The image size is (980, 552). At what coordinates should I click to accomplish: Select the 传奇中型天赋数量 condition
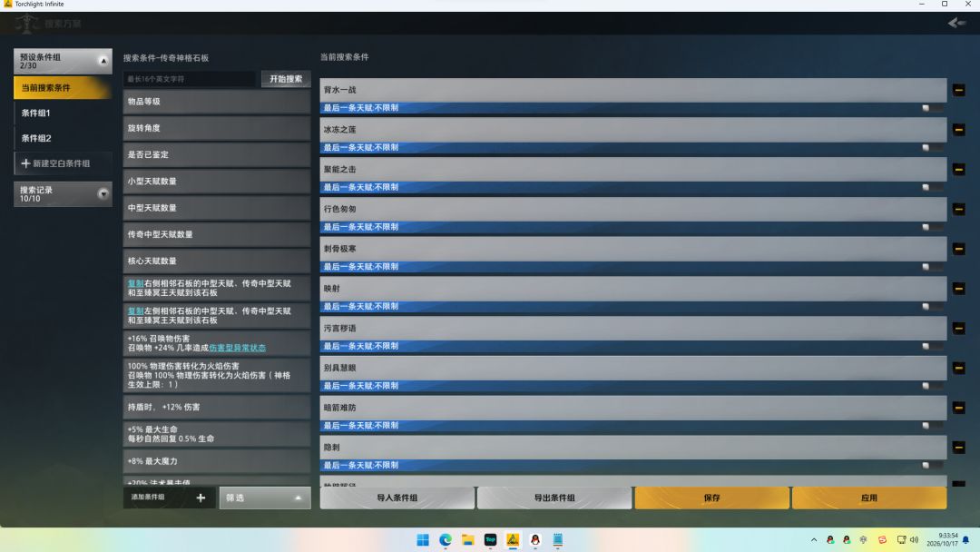pos(217,234)
